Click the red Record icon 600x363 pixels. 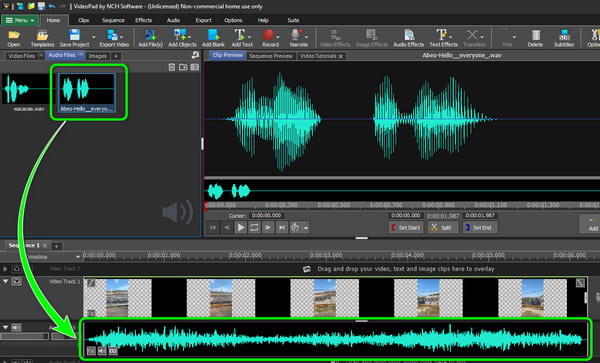(x=268, y=35)
